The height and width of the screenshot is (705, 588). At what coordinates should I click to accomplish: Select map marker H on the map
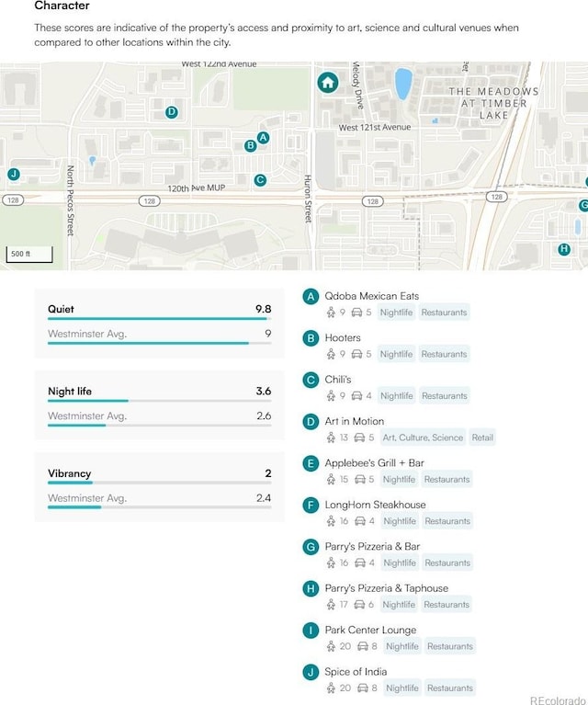pos(564,249)
